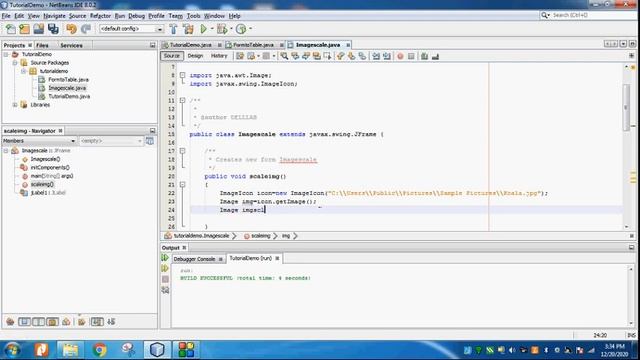This screenshot has height=360, width=640.
Task: Collapse the TutorialDemo project node
Action: [x=6, y=54]
